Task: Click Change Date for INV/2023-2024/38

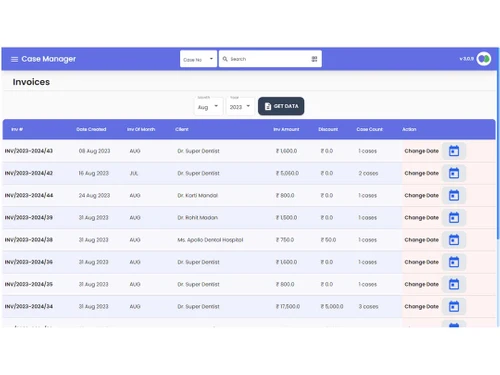Action: 421,240
